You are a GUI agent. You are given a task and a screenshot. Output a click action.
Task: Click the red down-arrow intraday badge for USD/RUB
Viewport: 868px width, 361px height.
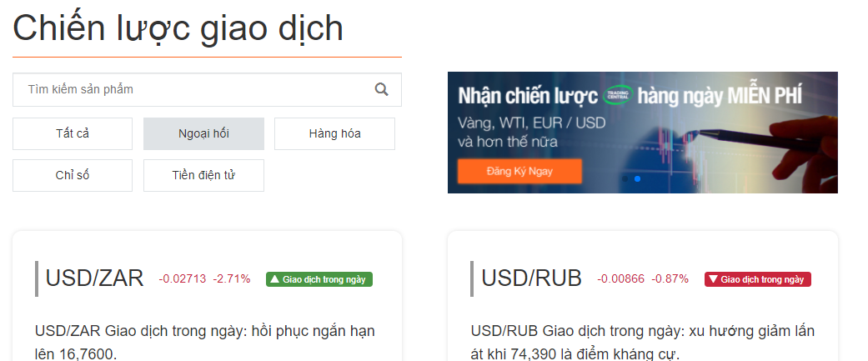click(757, 279)
